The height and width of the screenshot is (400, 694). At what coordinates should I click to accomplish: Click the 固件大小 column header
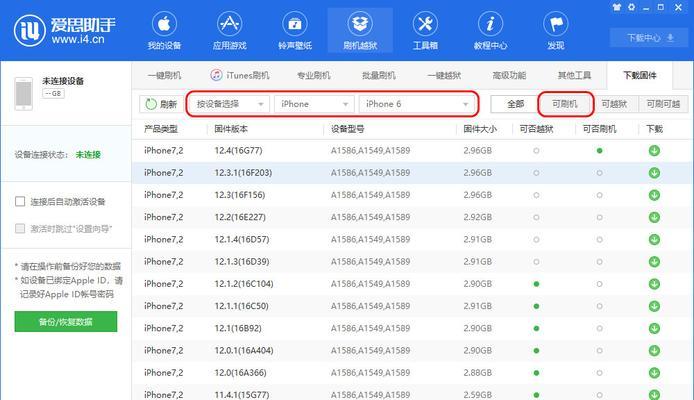pos(480,129)
